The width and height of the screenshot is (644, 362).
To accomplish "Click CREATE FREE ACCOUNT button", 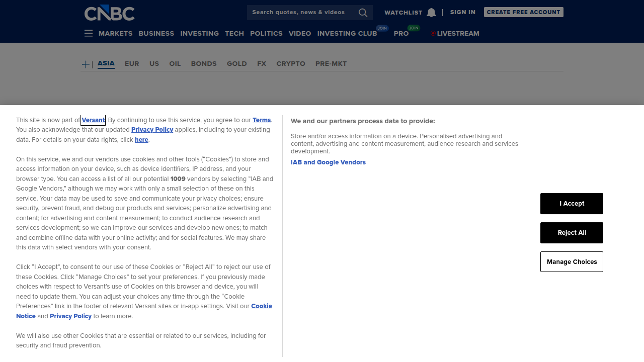I will point(524,12).
